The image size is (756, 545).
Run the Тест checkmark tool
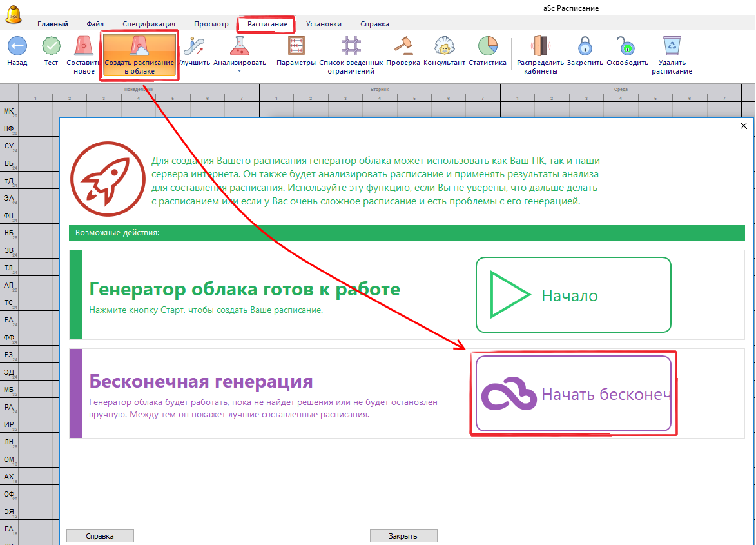click(51, 47)
